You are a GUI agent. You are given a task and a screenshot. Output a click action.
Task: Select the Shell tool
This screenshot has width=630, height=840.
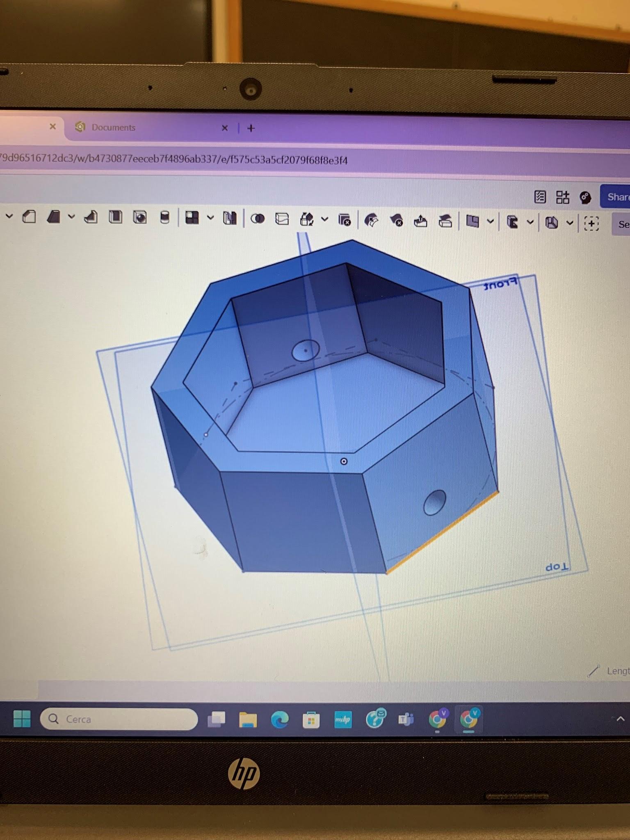(x=140, y=217)
